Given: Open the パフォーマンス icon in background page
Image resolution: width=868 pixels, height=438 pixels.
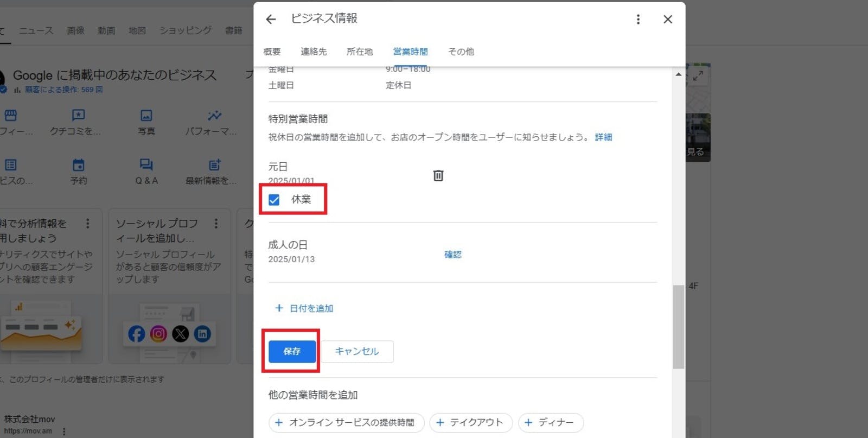Looking at the screenshot, I should click(x=214, y=115).
